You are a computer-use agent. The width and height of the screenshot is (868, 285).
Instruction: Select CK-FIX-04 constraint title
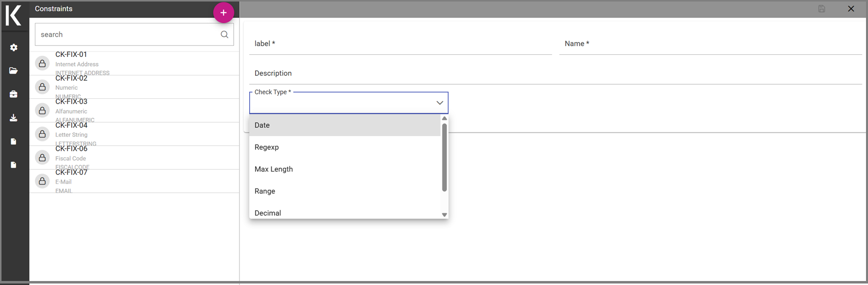click(71, 125)
